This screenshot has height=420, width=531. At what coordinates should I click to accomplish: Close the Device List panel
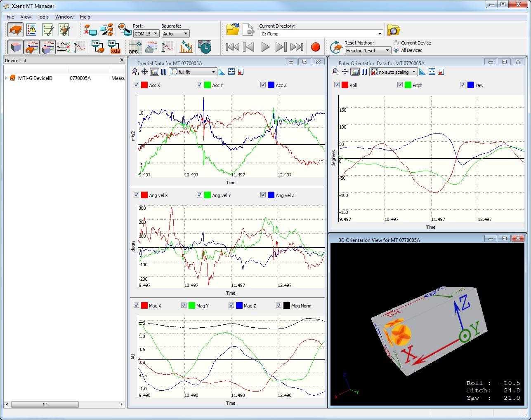point(121,60)
